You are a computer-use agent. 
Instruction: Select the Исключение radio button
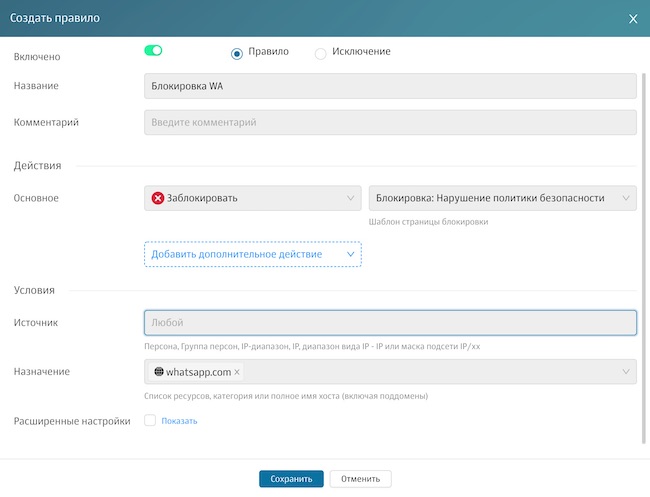click(320, 54)
